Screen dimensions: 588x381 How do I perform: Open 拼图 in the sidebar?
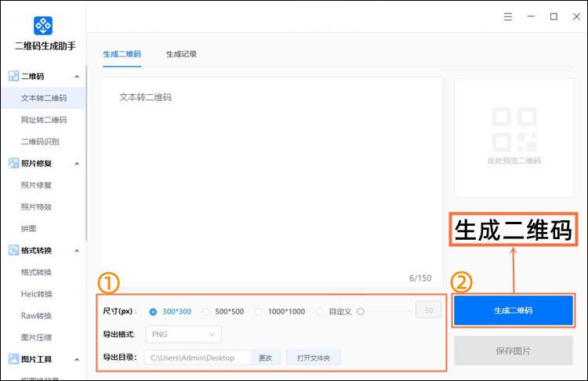click(x=28, y=228)
